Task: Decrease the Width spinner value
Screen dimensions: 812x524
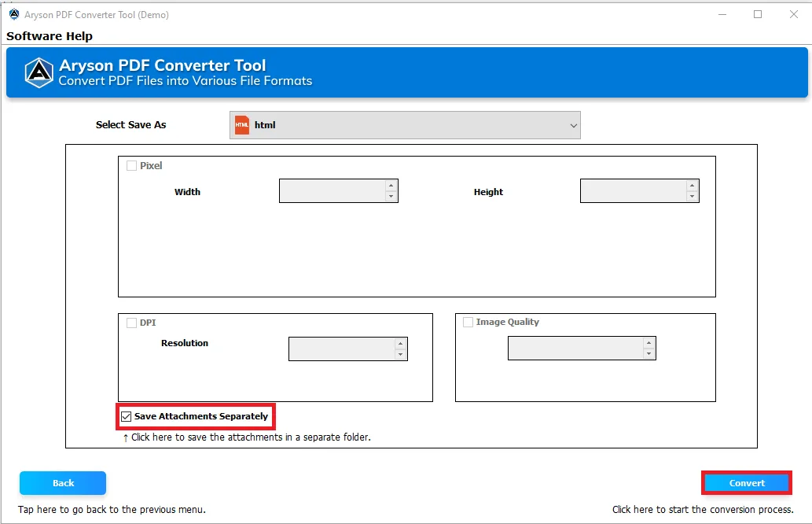Action: coord(391,197)
